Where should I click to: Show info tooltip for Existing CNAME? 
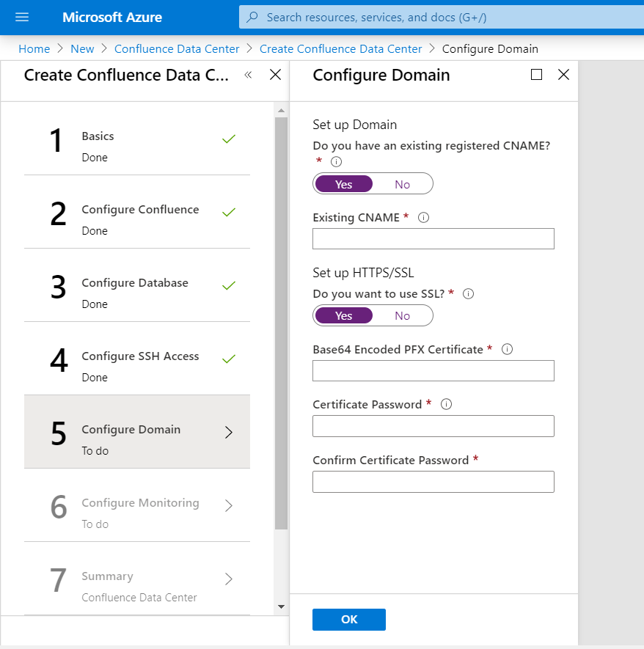pyautogui.click(x=423, y=217)
